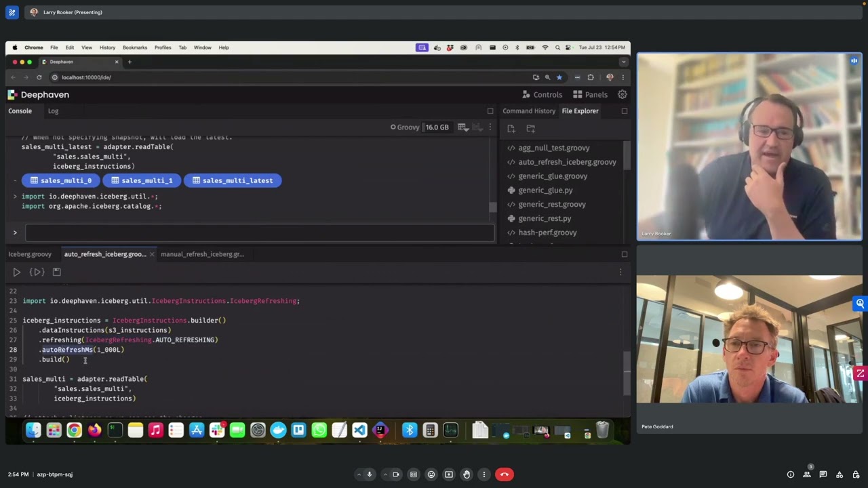868x488 pixels.
Task: Close the auto_refresh_iceberg.groovy tab
Action: pyautogui.click(x=152, y=254)
